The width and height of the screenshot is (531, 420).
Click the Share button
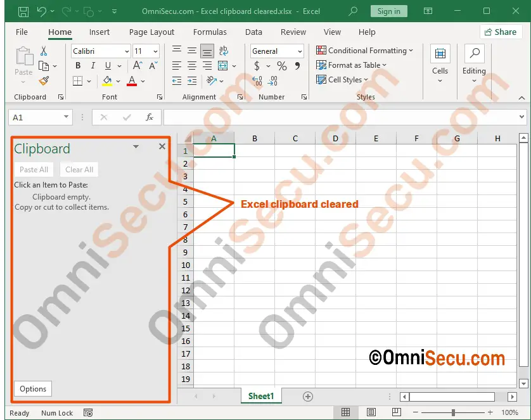pos(501,32)
